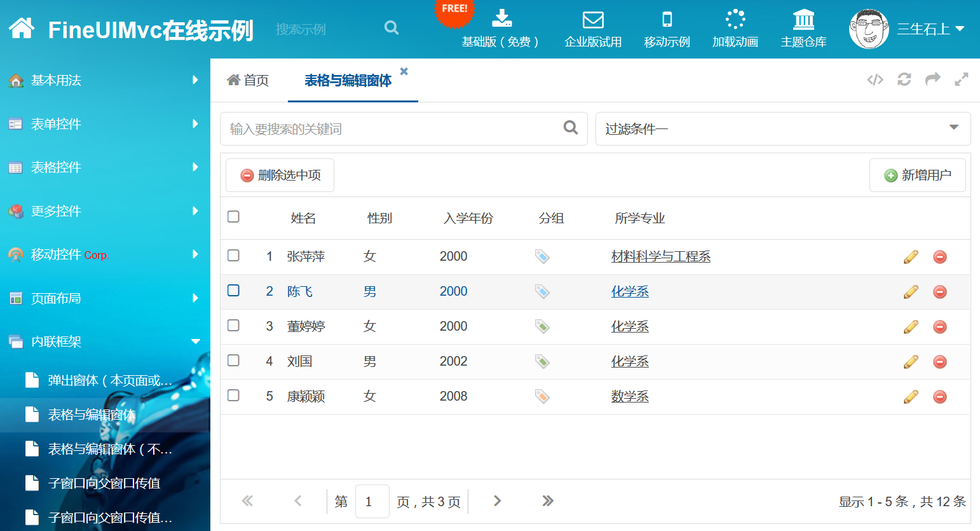The image size is (980, 531).
Task: Click the home icon in the header
Action: click(x=22, y=28)
